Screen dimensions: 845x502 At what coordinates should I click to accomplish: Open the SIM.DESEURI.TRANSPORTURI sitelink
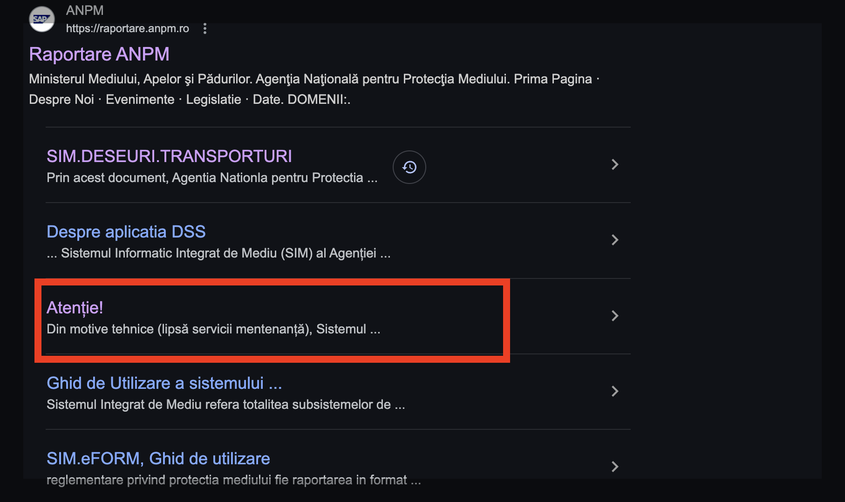(x=169, y=156)
